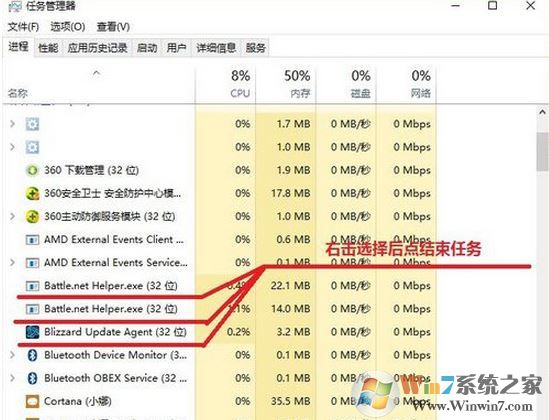
Task: Click the AMD External Events Service icon
Action: (x=33, y=263)
